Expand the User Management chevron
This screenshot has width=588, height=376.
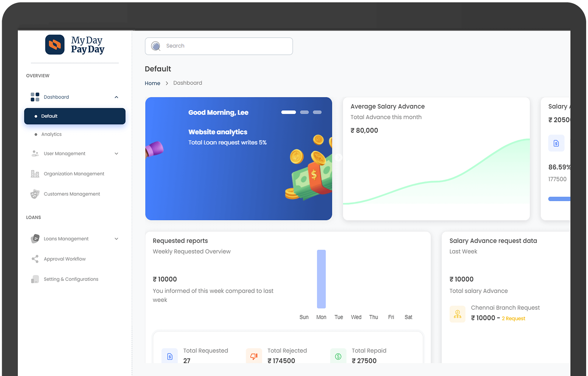click(116, 154)
